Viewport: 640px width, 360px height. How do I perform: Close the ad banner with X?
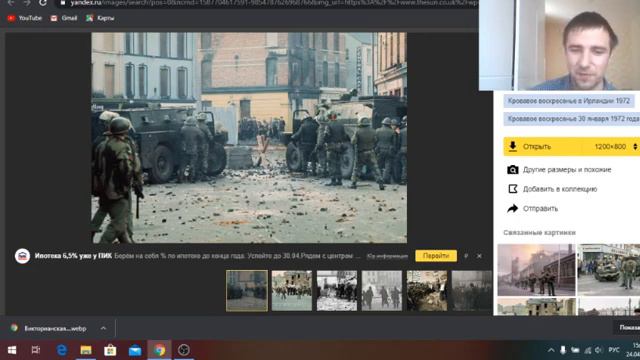click(479, 256)
